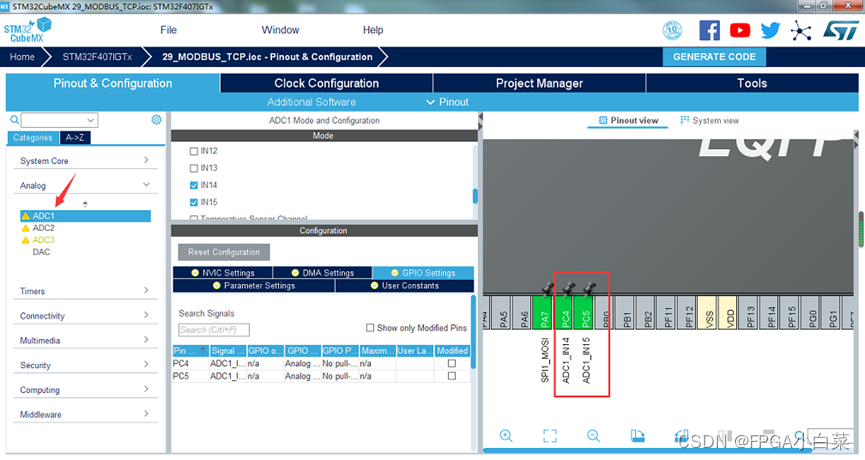Uncheck the IN15 channel checkbox
This screenshot has height=460, width=865.
click(x=194, y=202)
